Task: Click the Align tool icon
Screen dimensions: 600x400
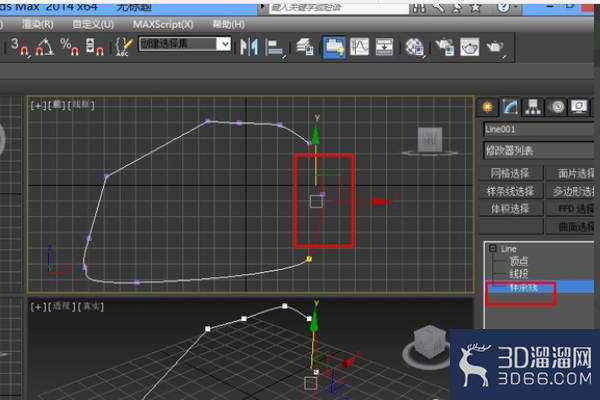Action: [275, 48]
